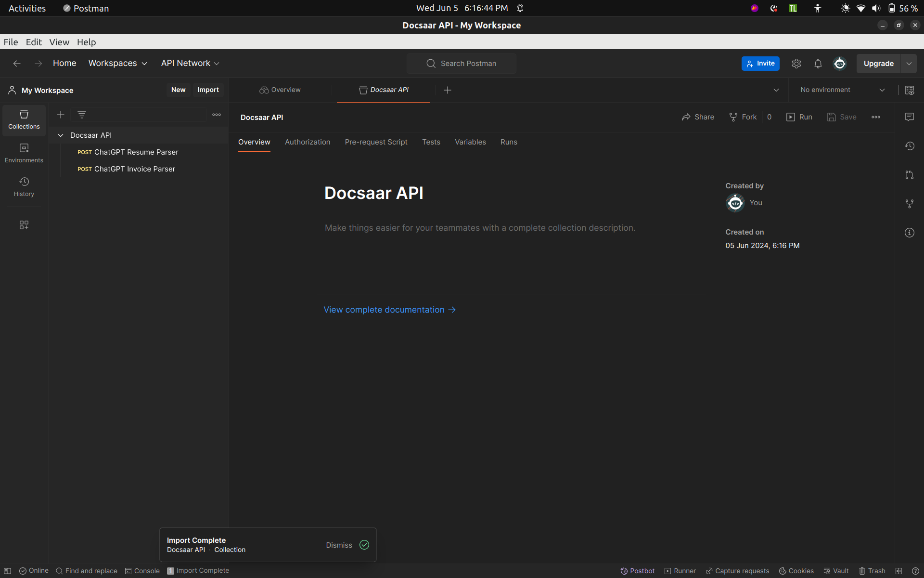The height and width of the screenshot is (578, 924).
Task: Expand the Workspaces dropdown
Action: (118, 64)
